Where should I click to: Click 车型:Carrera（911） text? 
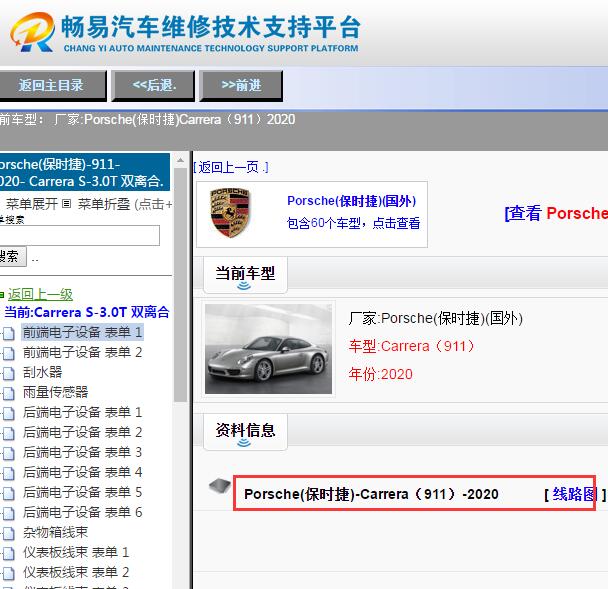tap(411, 346)
